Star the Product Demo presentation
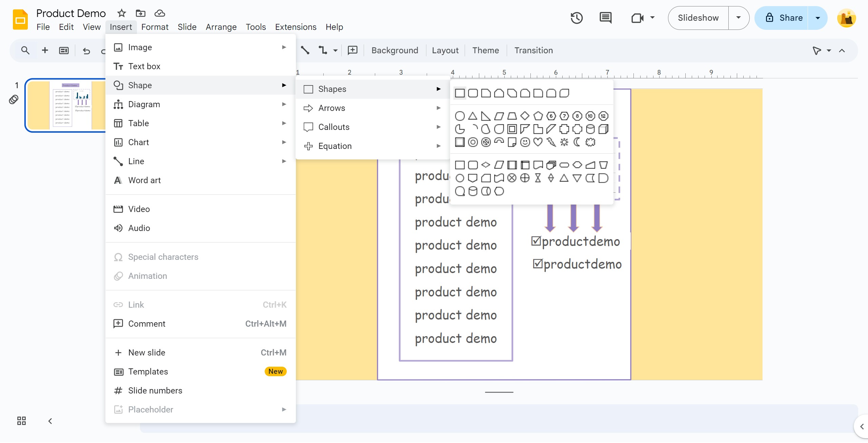 121,13
